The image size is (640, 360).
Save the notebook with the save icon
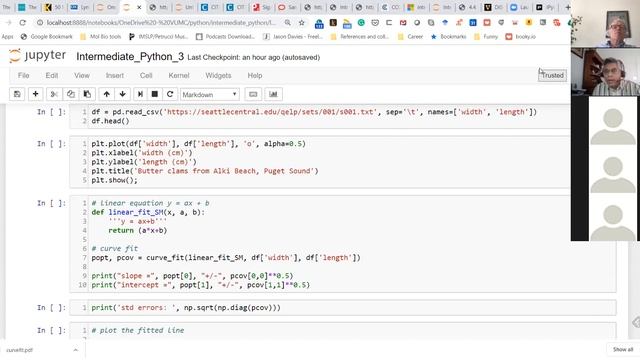point(17,94)
